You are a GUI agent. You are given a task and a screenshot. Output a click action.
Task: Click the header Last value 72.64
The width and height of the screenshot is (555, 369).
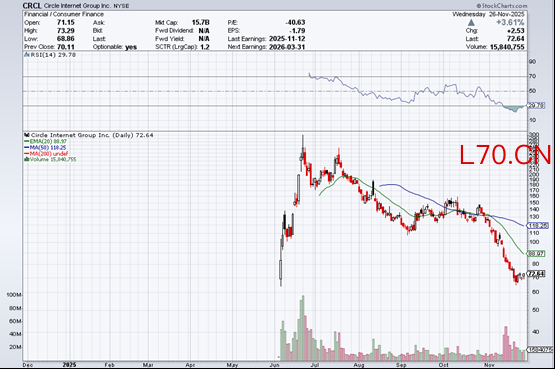click(x=515, y=39)
